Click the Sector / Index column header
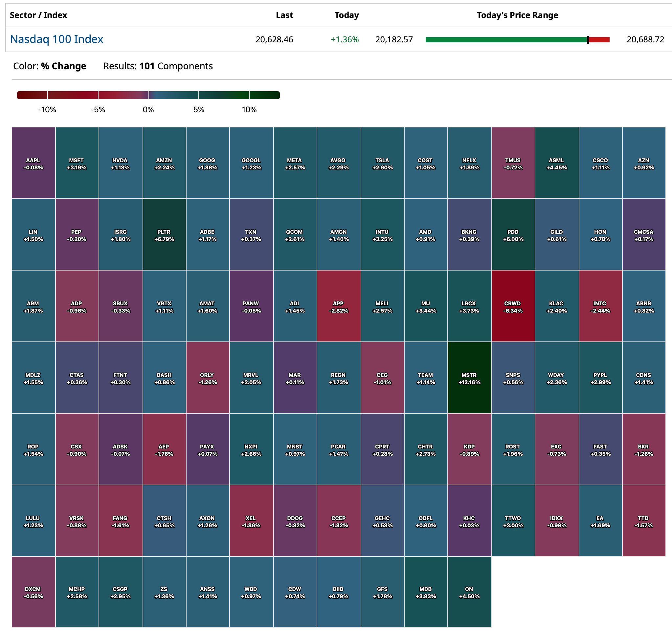Viewport: 672px width, 633px height. pos(38,15)
